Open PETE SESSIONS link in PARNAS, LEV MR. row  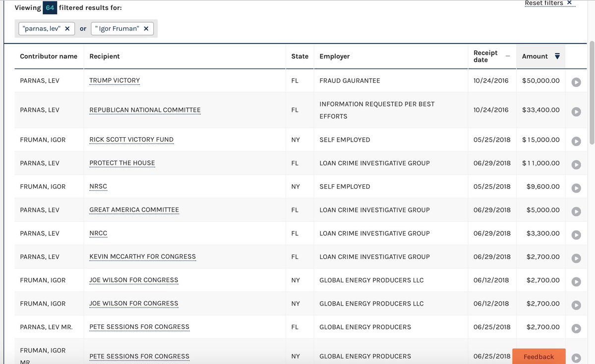tap(139, 327)
